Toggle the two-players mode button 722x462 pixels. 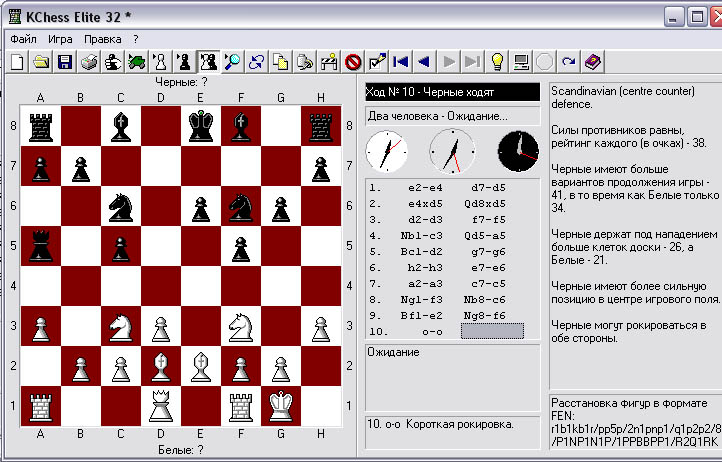tap(208, 62)
